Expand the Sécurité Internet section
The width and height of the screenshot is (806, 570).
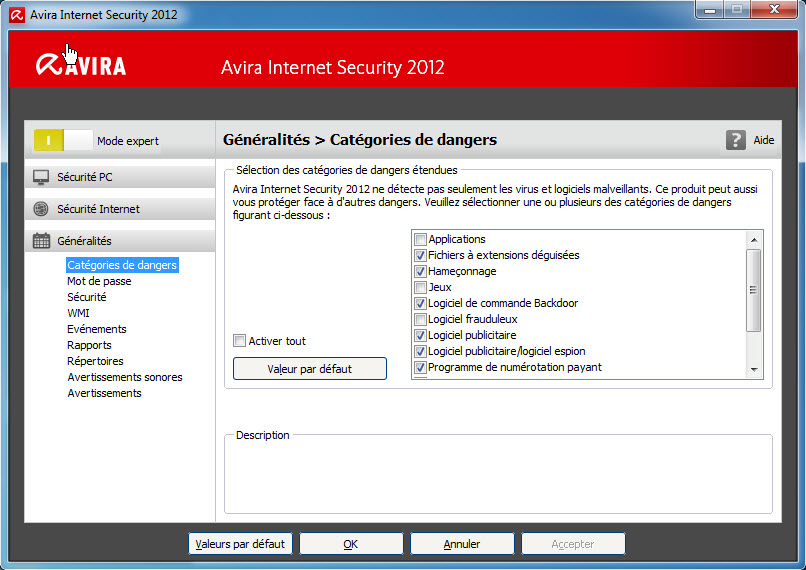coord(120,209)
